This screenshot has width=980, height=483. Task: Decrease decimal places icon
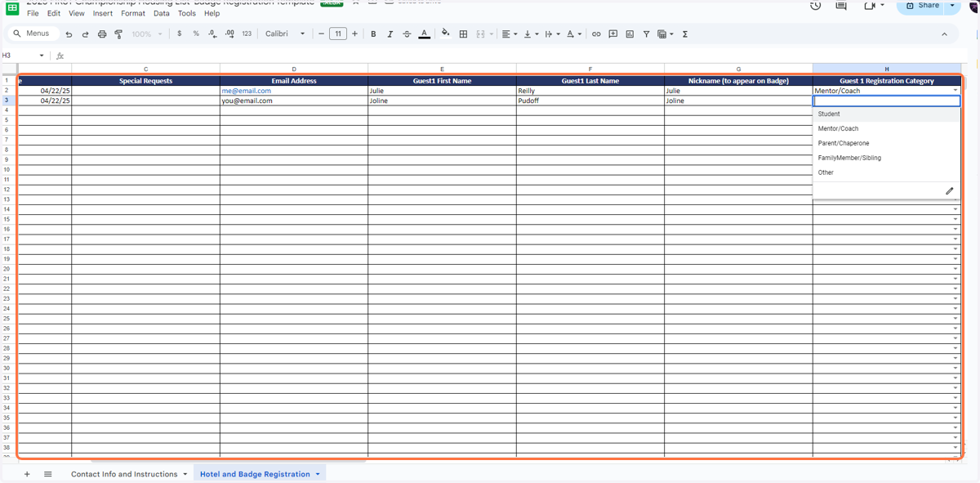click(x=212, y=34)
